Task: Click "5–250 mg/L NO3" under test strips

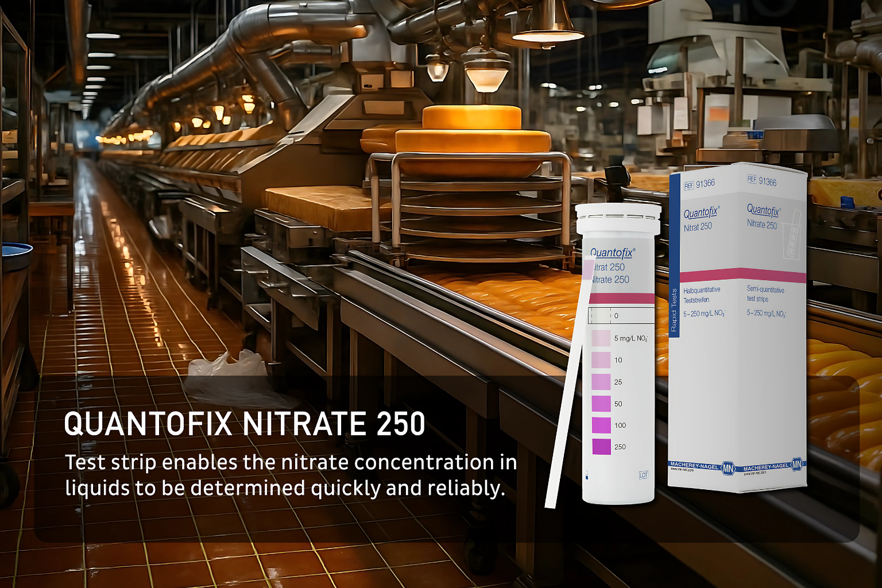Action: pyautogui.click(x=767, y=314)
